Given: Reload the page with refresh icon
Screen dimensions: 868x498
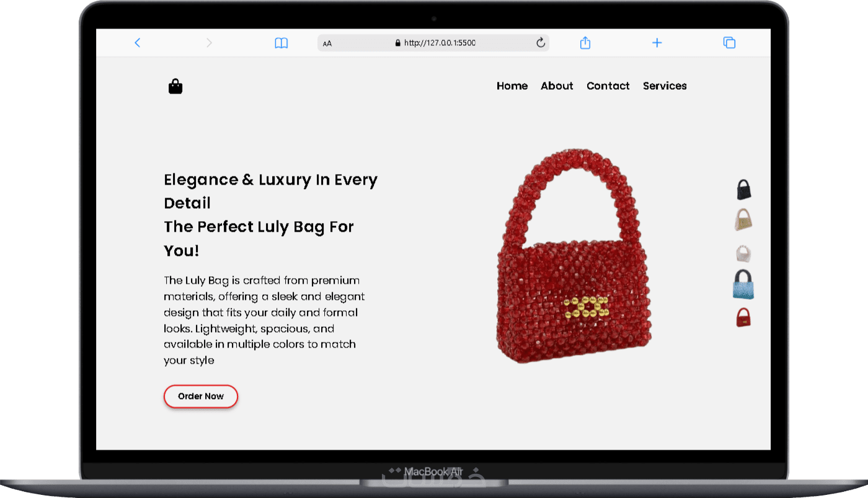Looking at the screenshot, I should [x=541, y=43].
